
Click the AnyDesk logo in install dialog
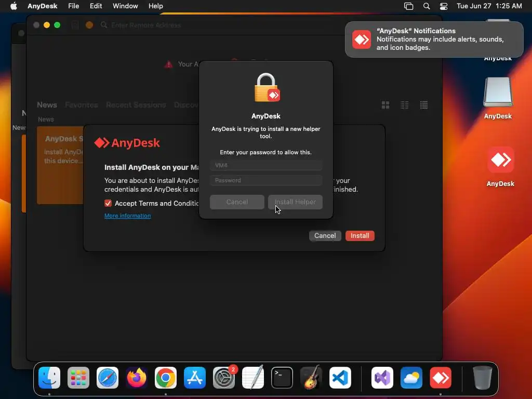127,143
